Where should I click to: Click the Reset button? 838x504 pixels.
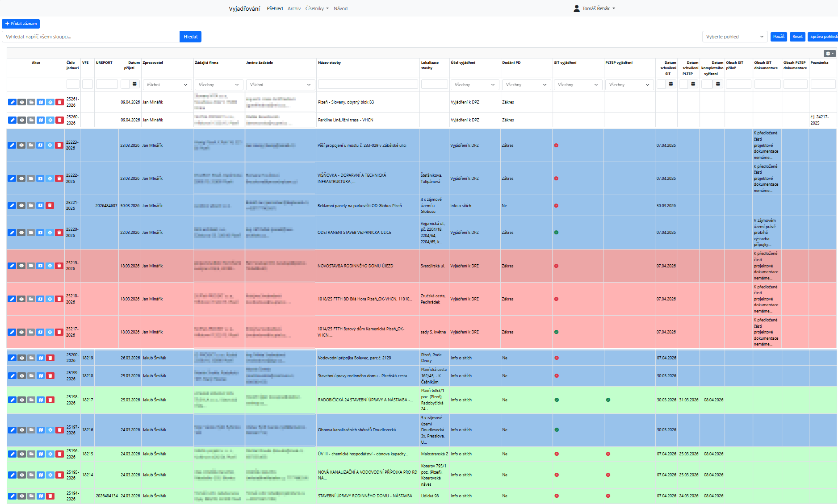(x=797, y=37)
